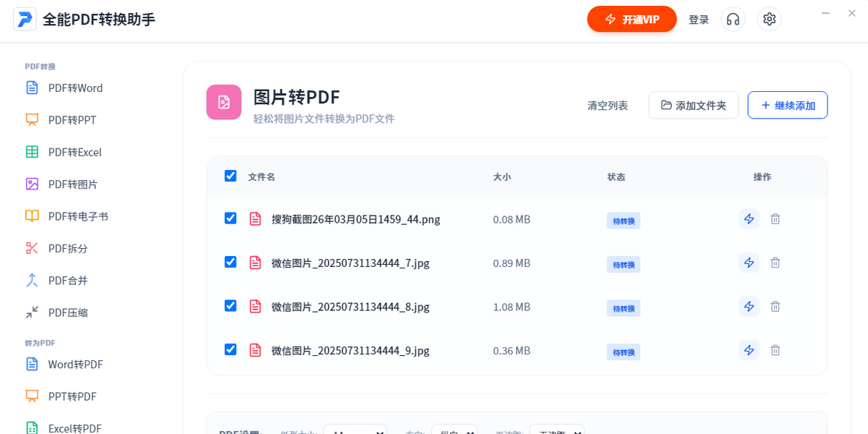Toggle the select-all checkbox in table header
This screenshot has width=868, height=434.
[x=231, y=176]
